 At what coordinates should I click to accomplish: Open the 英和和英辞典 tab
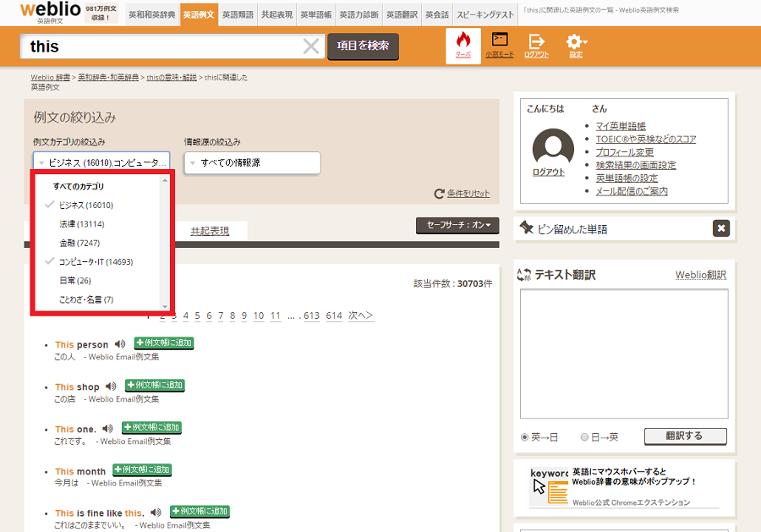[x=152, y=14]
